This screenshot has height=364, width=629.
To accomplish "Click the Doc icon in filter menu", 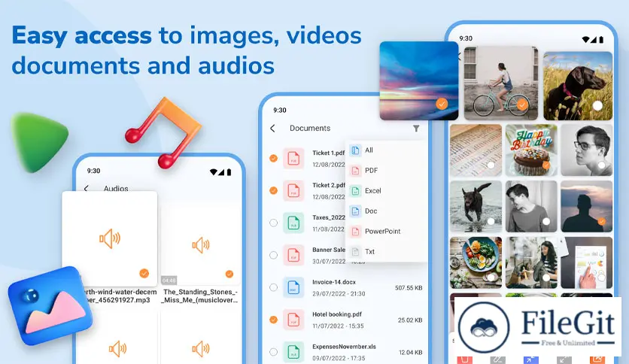I will pos(355,211).
